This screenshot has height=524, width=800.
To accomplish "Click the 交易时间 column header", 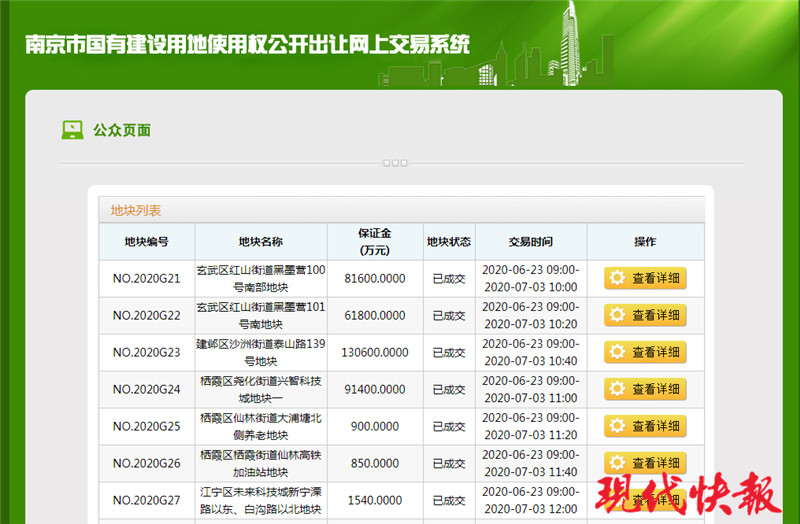I will [x=530, y=242].
